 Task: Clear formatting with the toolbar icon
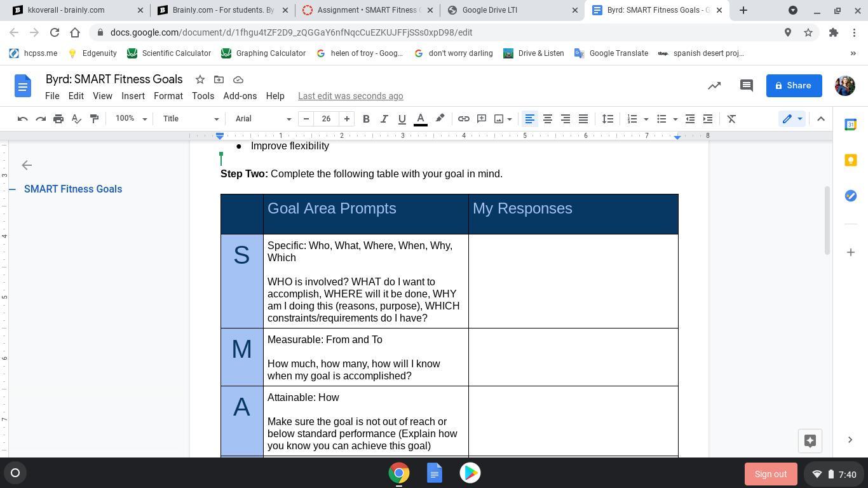731,119
